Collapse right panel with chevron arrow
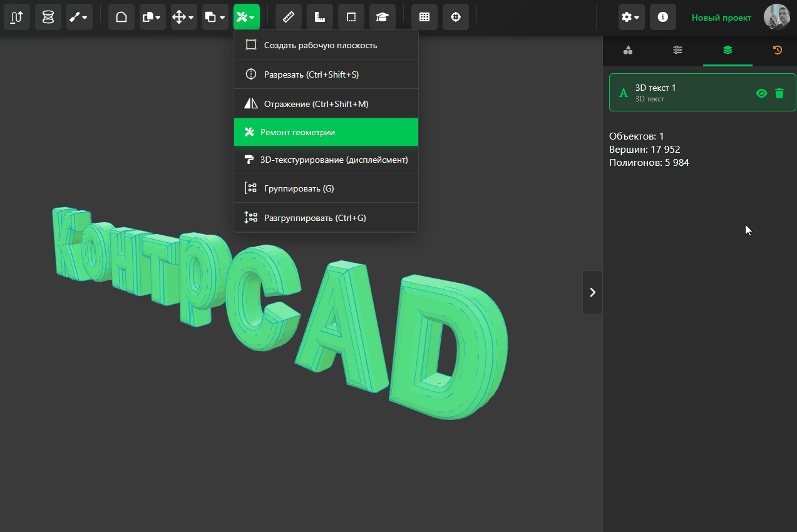This screenshot has width=797, height=532. pyautogui.click(x=592, y=292)
